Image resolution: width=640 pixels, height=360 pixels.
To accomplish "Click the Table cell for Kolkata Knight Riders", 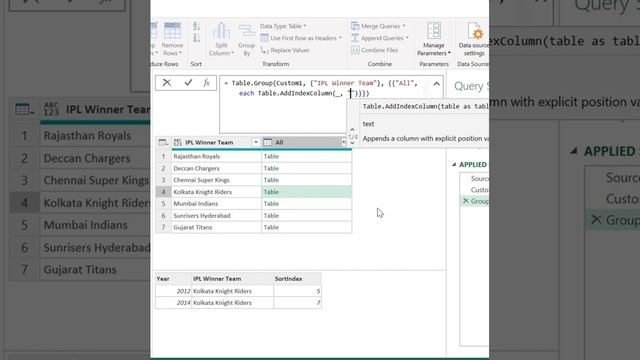I will (x=307, y=192).
